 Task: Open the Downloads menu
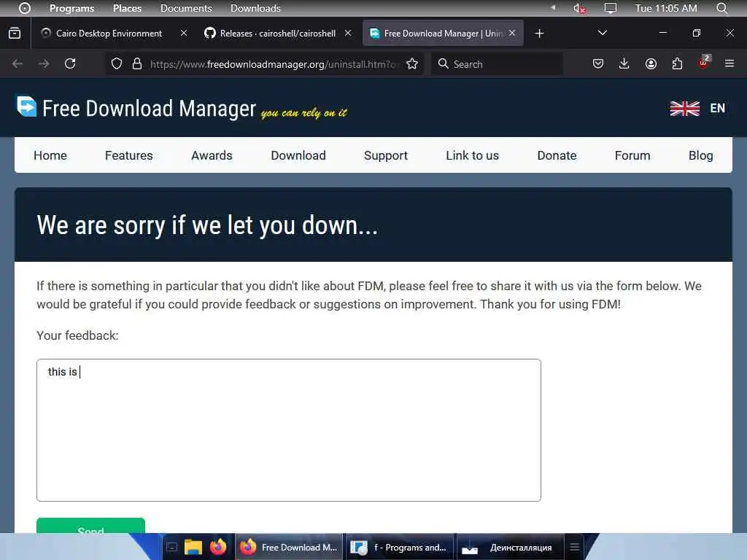pos(255,8)
